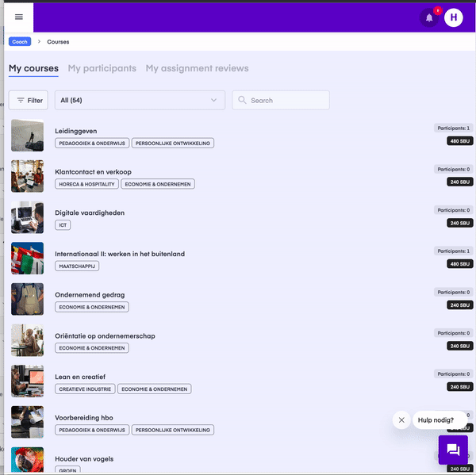The image size is (476, 475).
Task: Click Voorbereiding hbo's PEDAGOGIEK & ONDERWIJS tag
Action: coord(92,430)
